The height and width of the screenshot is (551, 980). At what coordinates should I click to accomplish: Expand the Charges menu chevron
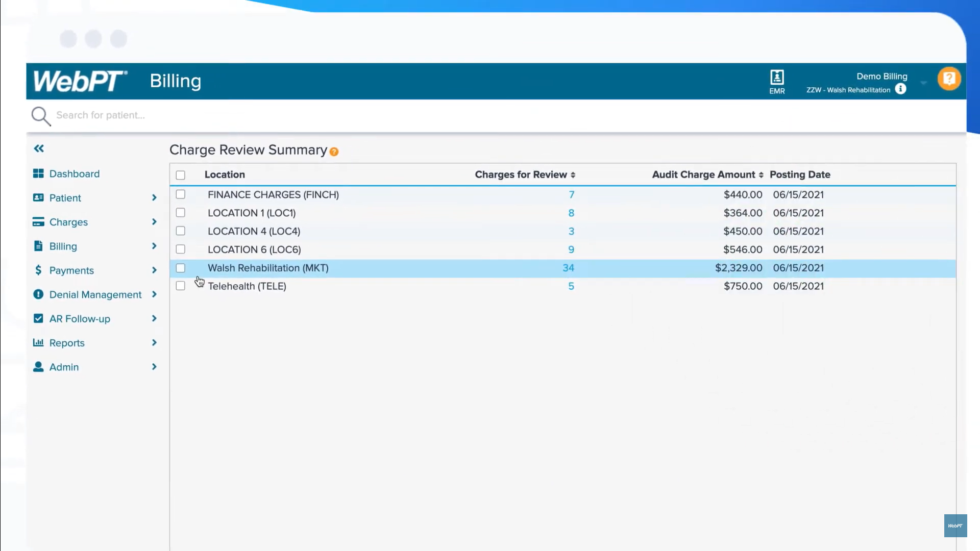154,222
